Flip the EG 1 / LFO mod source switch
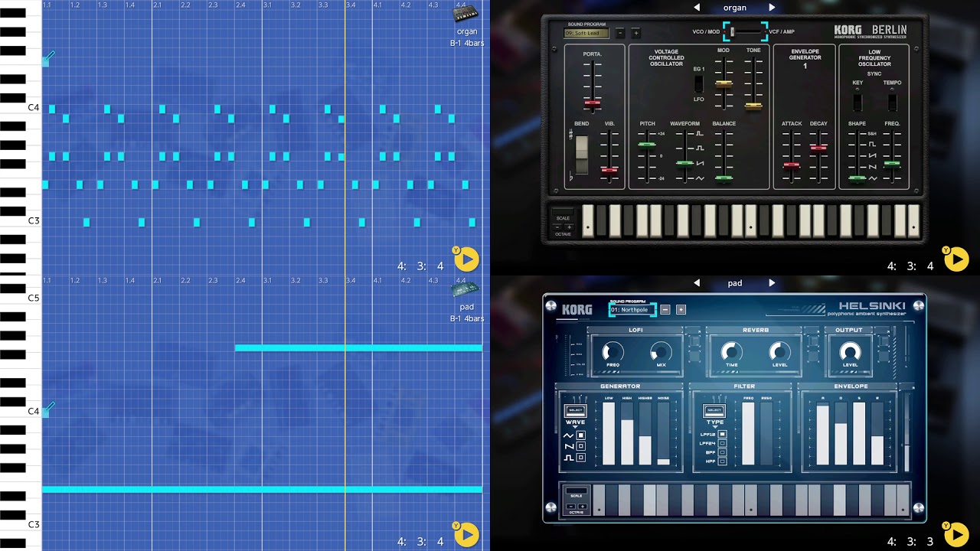 [x=698, y=83]
